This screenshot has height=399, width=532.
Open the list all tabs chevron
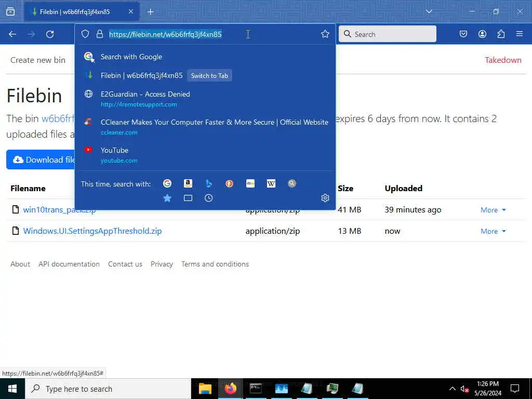(429, 11)
